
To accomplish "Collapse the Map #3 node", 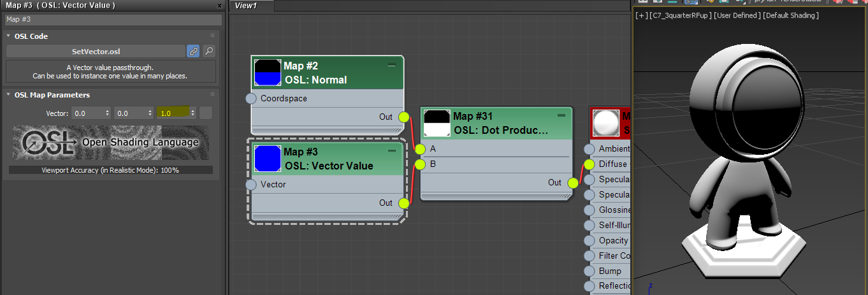I will tap(392, 151).
